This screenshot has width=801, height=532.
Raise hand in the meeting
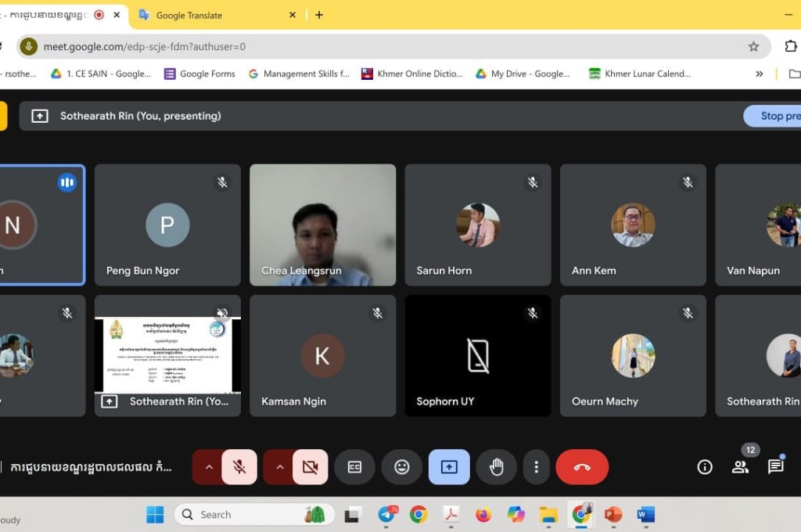click(496, 466)
